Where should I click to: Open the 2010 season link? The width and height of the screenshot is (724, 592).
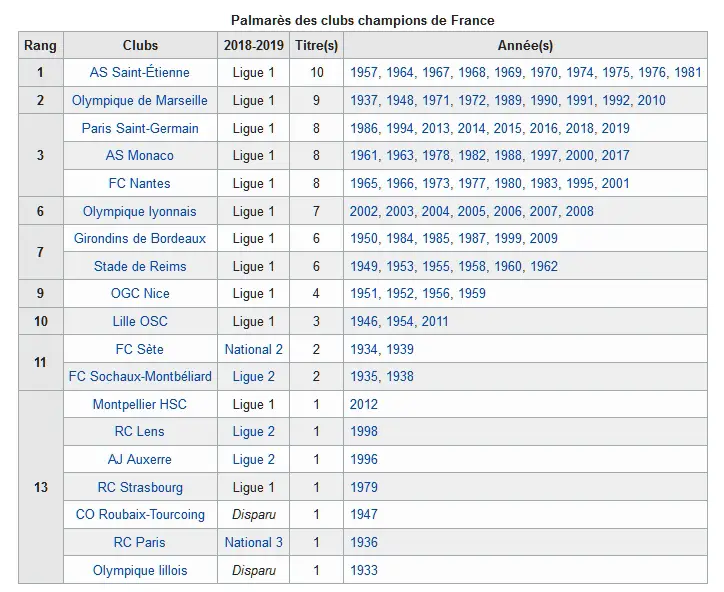pos(652,100)
